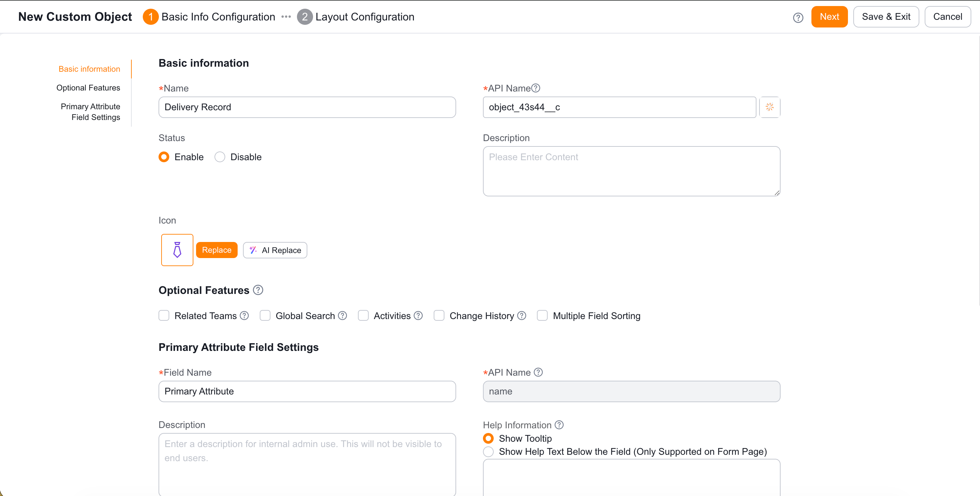Viewport: 980px width, 496px height.
Task: Click the Please Enter Content description box
Action: pos(631,171)
